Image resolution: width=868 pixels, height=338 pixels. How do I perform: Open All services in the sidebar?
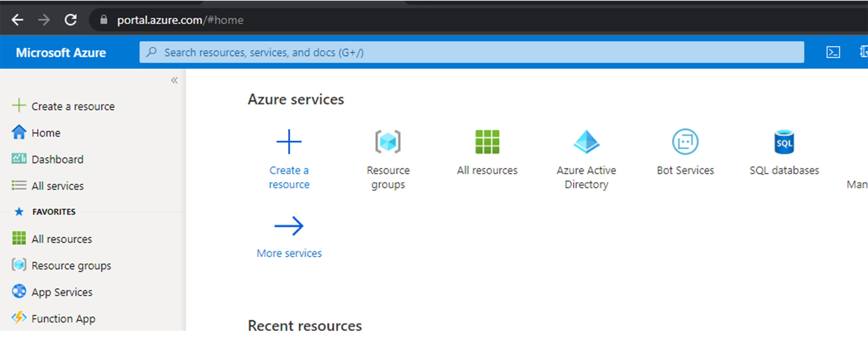pos(57,186)
